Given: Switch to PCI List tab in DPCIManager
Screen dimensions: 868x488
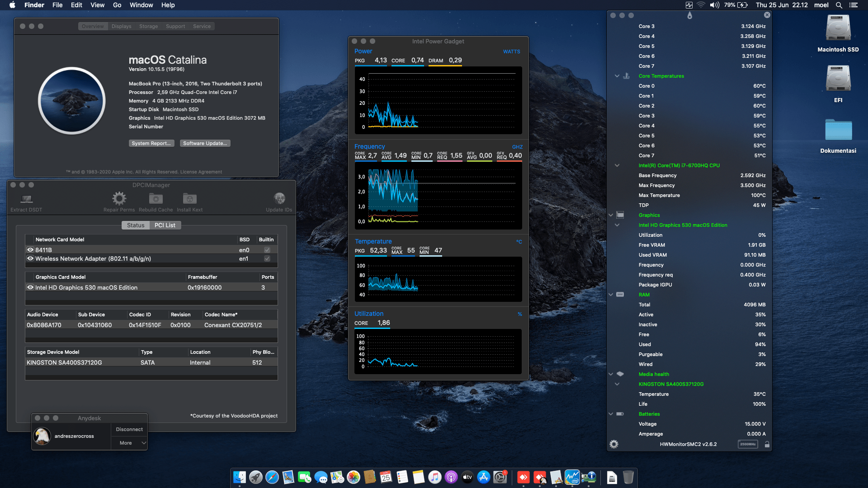Looking at the screenshot, I should pos(165,225).
